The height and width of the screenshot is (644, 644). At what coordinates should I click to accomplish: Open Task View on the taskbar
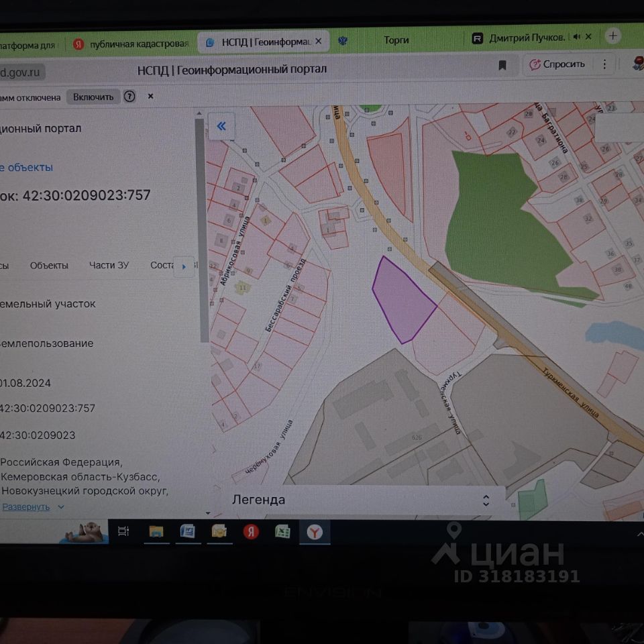[123, 531]
